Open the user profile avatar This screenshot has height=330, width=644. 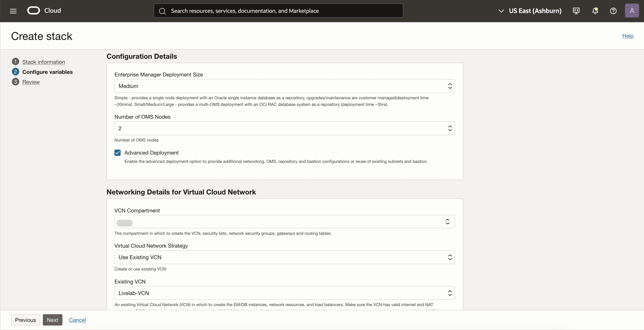(x=632, y=11)
